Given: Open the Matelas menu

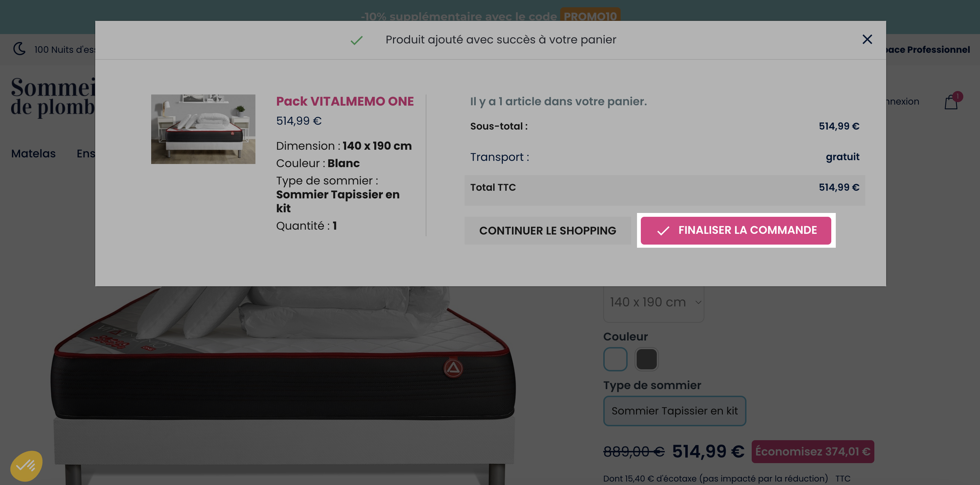Looking at the screenshot, I should [x=33, y=153].
